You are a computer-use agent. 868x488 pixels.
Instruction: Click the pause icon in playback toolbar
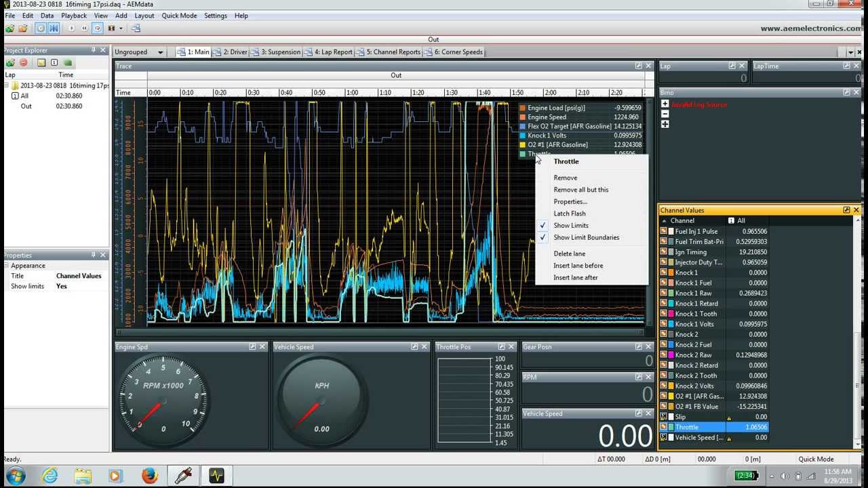point(111,28)
